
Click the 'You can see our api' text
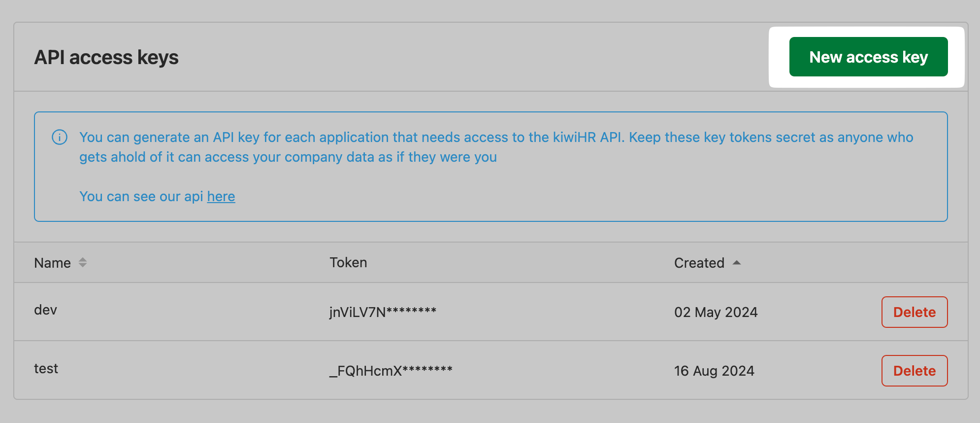pos(141,197)
